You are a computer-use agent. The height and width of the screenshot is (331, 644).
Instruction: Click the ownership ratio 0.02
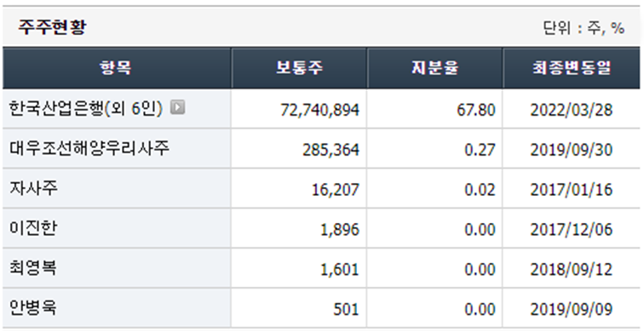point(480,190)
